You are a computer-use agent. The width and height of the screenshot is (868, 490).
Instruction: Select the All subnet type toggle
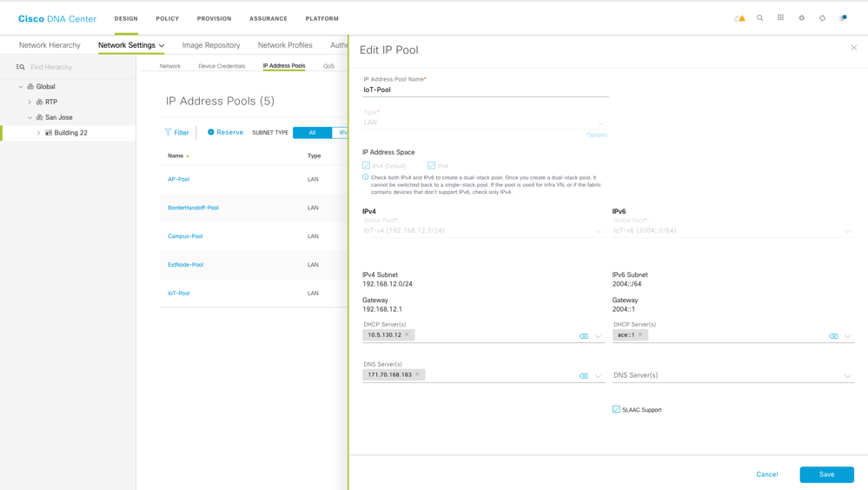tap(312, 133)
